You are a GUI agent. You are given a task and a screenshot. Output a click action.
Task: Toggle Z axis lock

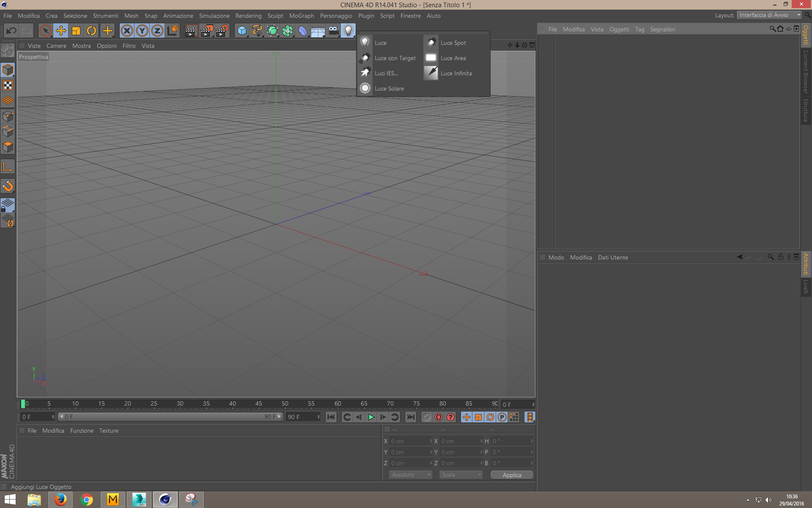(157, 30)
